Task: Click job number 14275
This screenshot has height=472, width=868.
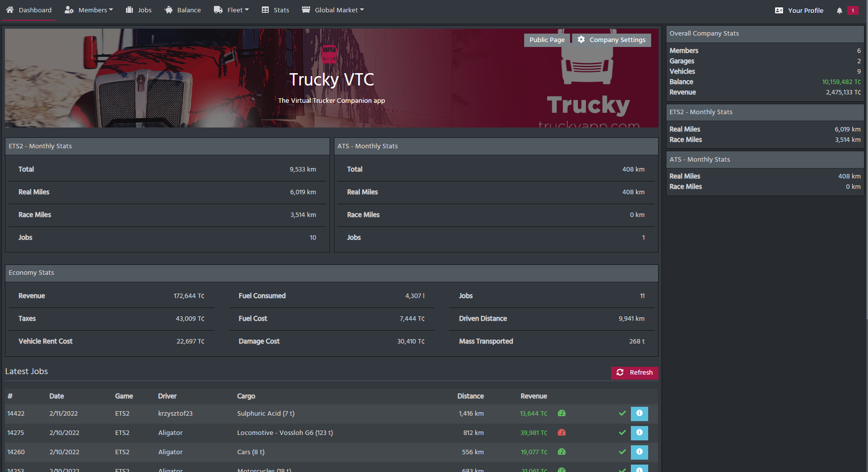Action: tap(16, 433)
